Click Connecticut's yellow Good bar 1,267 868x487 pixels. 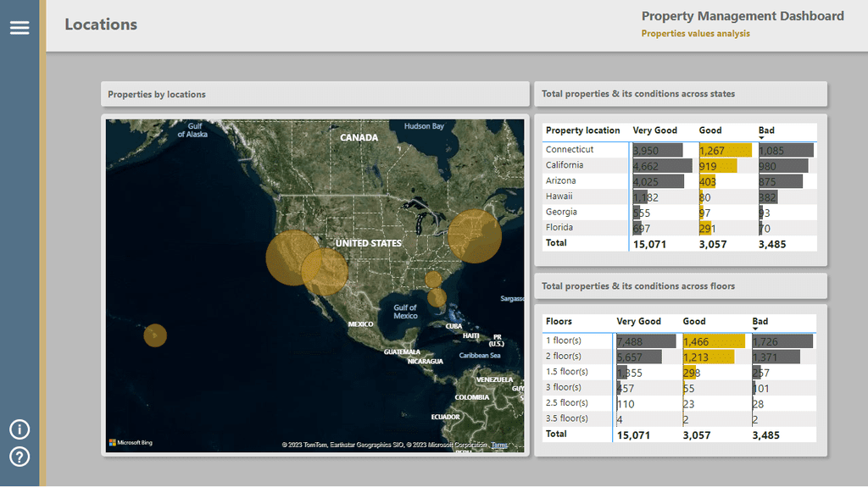coord(726,150)
